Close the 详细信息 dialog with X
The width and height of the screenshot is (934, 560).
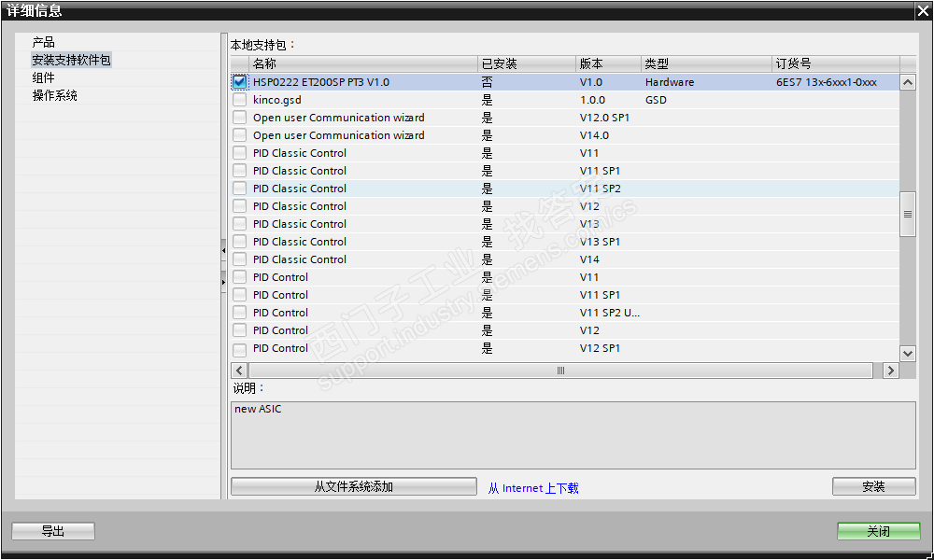924,10
